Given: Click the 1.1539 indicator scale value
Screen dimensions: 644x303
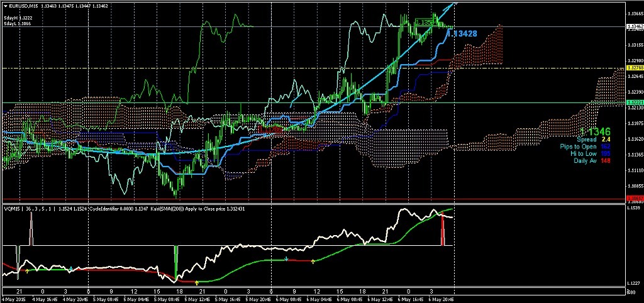Looking at the screenshot, I should (x=633, y=208).
